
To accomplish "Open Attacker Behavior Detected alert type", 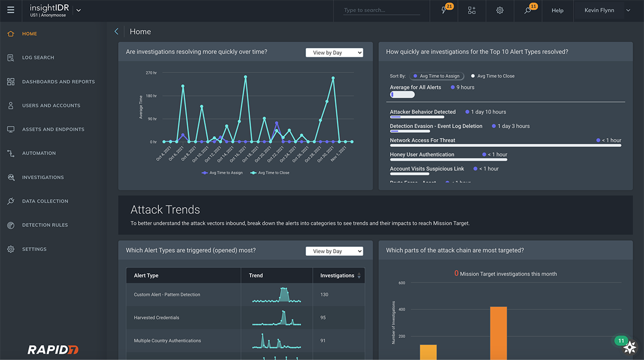I will coord(423,112).
